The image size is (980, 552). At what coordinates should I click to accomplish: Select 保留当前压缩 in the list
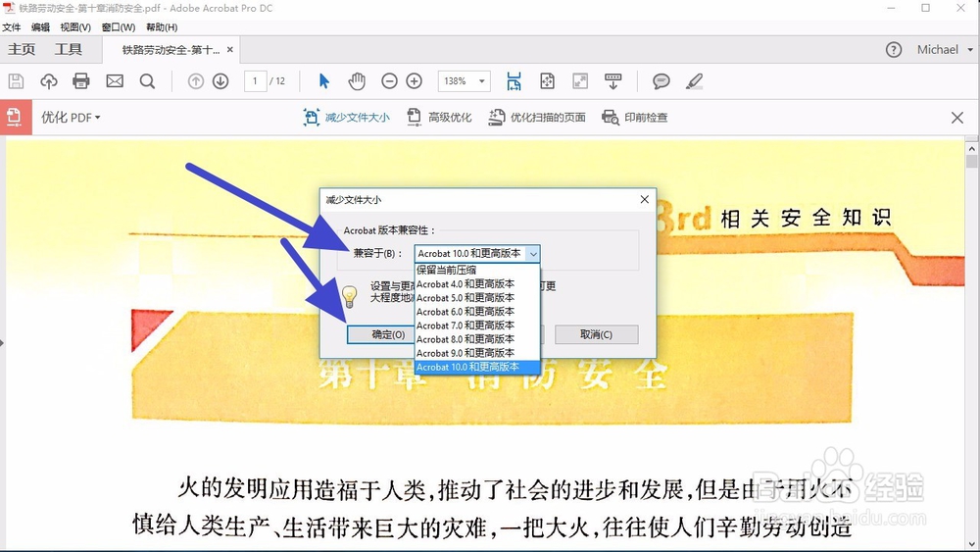pos(477,270)
